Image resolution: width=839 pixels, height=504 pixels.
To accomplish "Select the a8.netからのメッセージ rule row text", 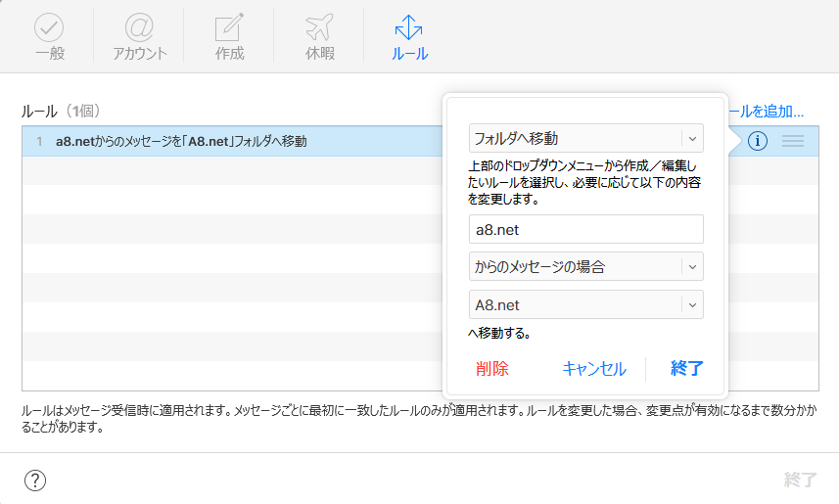I will 181,141.
